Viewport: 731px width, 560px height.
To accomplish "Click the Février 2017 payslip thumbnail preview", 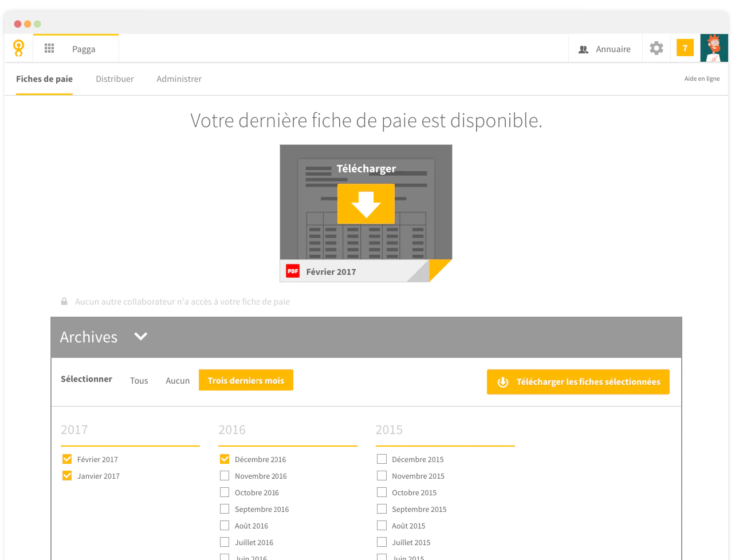I will pyautogui.click(x=366, y=202).
